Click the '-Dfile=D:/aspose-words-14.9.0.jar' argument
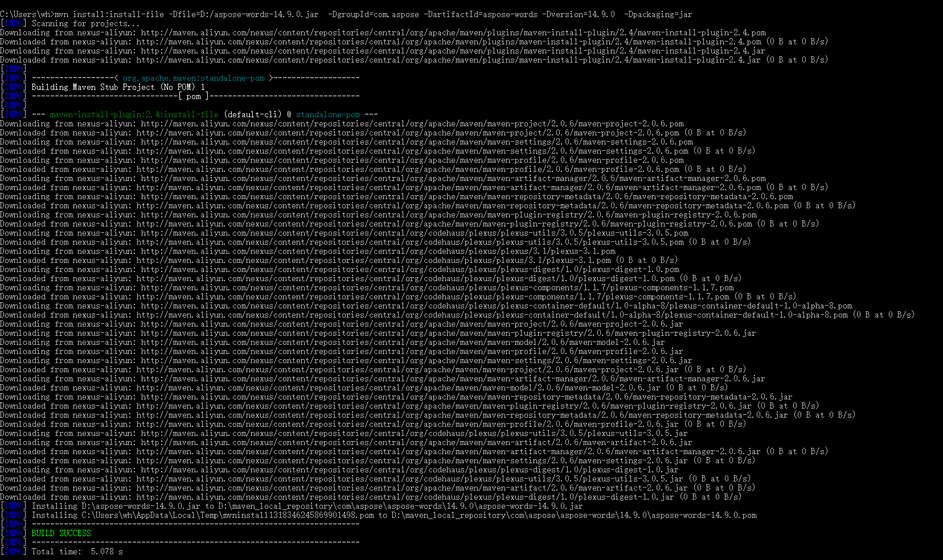943x560 pixels. coord(243,14)
